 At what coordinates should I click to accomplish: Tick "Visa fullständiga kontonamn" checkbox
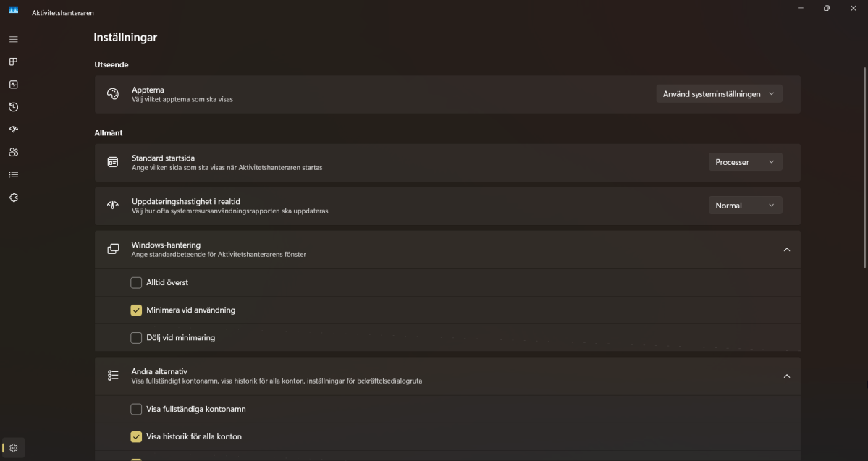136,409
